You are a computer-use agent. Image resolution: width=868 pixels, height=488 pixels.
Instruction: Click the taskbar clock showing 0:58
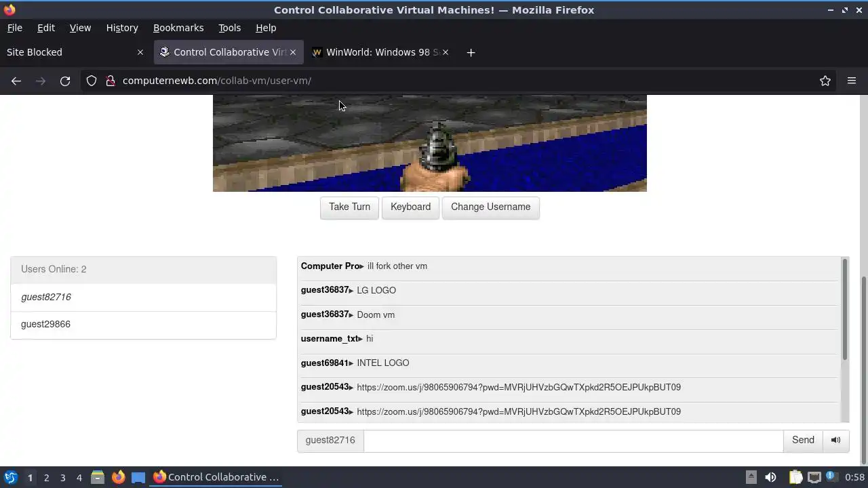click(x=854, y=477)
